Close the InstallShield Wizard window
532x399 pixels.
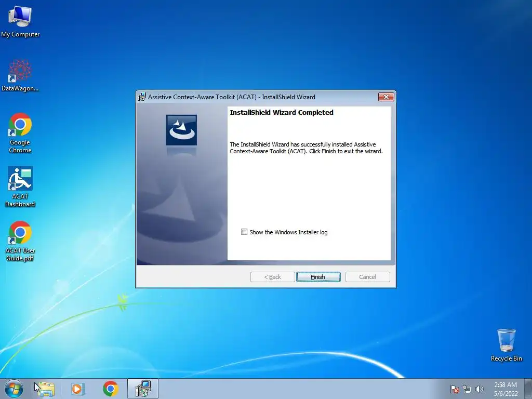point(386,97)
